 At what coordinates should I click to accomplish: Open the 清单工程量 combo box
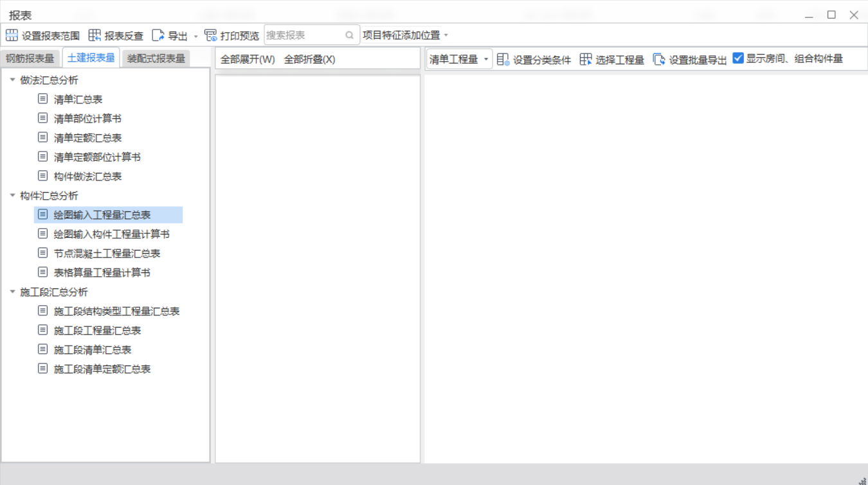[459, 59]
